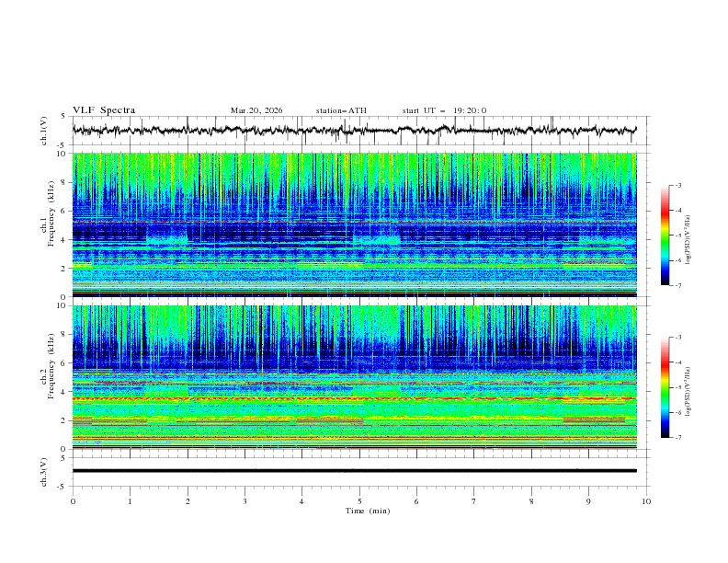
Task: Click the ch.1 PSD color scale bar
Action: [665, 235]
